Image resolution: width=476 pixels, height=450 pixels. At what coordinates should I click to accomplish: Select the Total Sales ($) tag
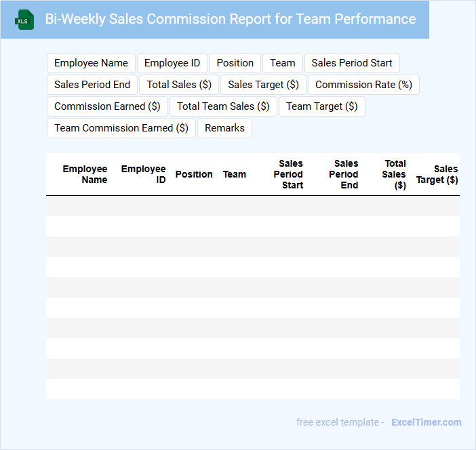[x=179, y=85]
